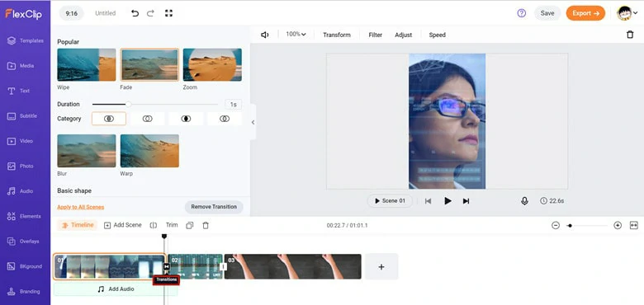Click the undo arrow icon
644x305 pixels.
coord(135,13)
